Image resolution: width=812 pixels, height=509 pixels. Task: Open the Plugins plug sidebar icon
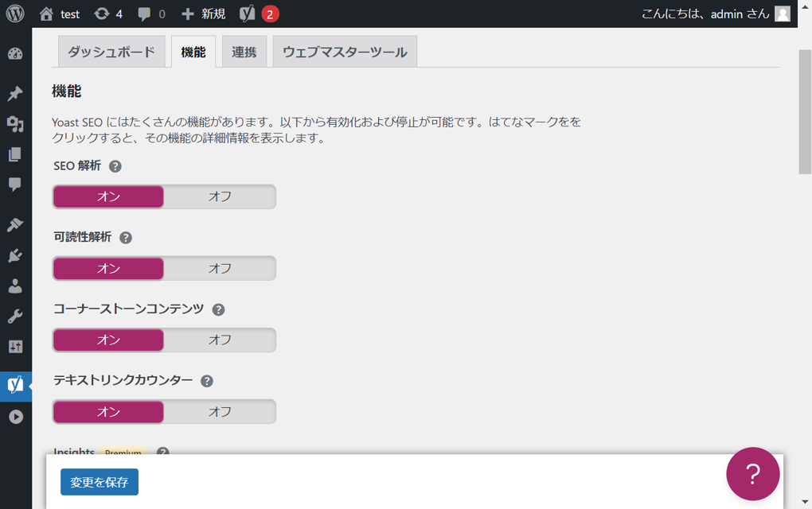15,255
